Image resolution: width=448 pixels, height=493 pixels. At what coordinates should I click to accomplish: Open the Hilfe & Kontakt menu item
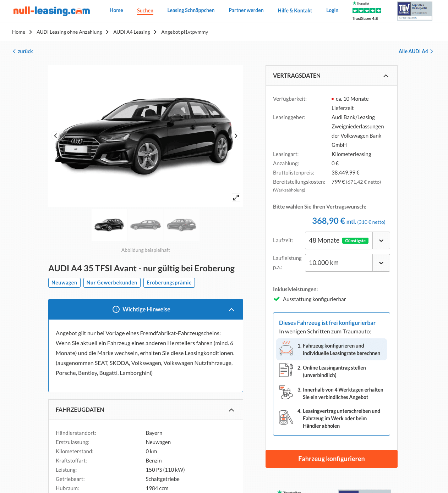[295, 11]
